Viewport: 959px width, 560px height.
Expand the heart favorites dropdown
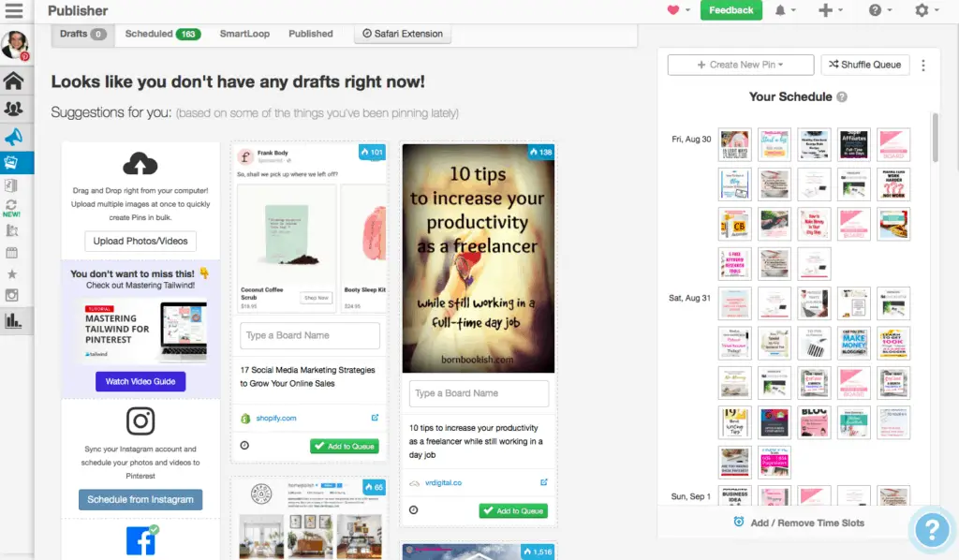pos(678,10)
